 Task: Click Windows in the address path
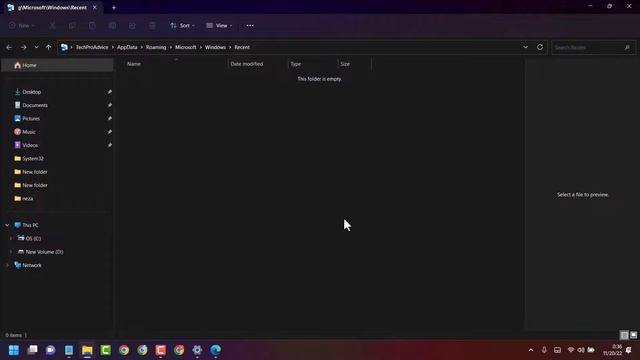[x=215, y=47]
